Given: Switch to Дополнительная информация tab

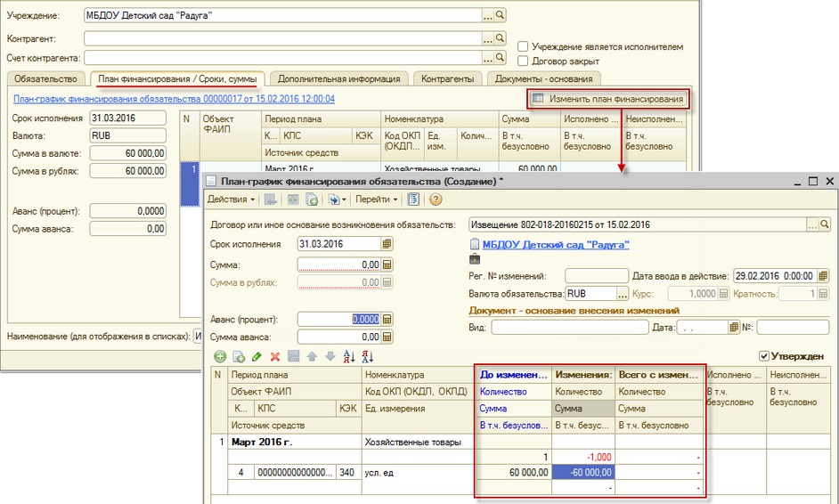Looking at the screenshot, I should point(338,79).
